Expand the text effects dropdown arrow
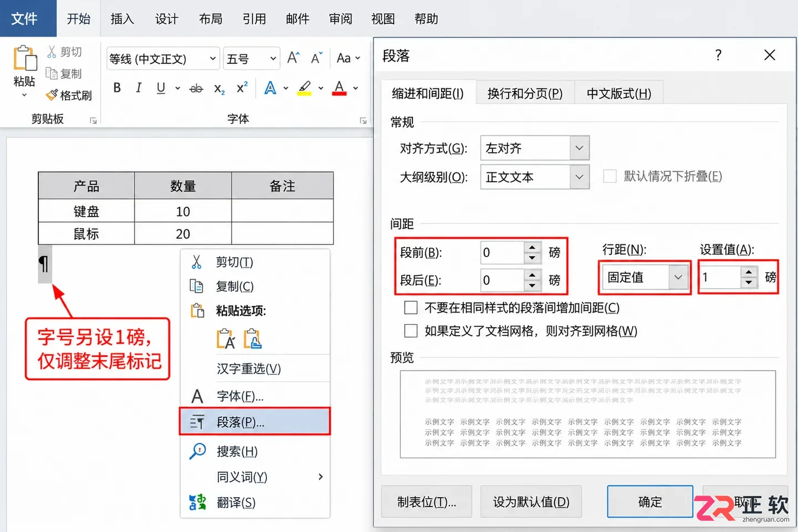Viewport: 798px width, 532px height. point(286,88)
